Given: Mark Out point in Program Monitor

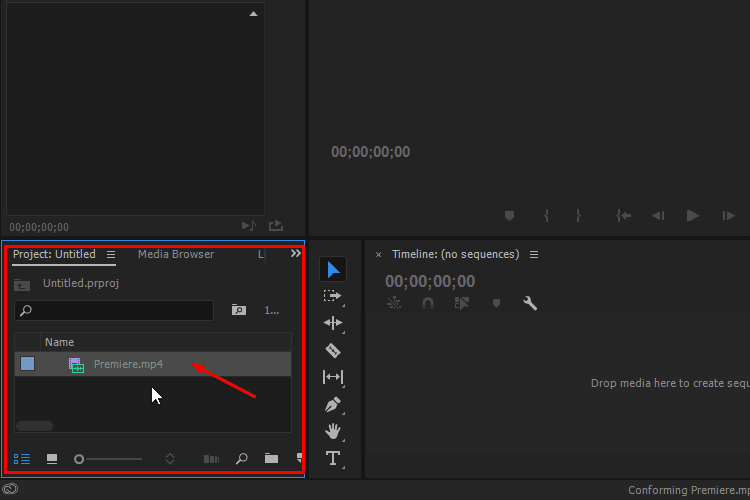Looking at the screenshot, I should click(x=578, y=216).
